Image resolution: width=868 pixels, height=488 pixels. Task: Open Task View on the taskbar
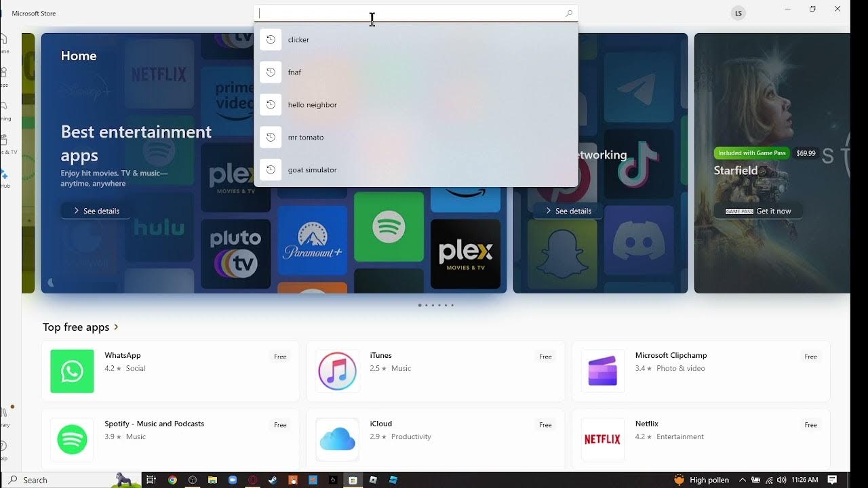click(x=152, y=480)
